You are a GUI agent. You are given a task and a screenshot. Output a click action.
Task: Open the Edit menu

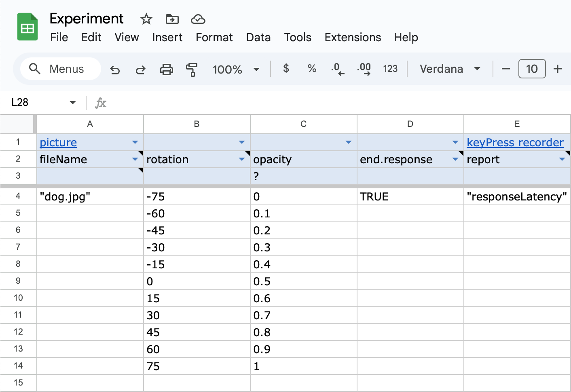click(91, 37)
